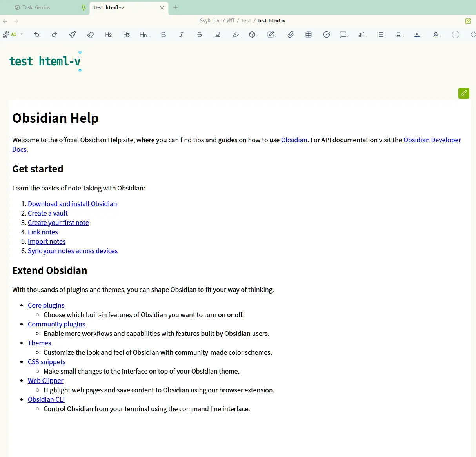The width and height of the screenshot is (476, 457).
Task: Click the test folder in the breadcrumb
Action: click(246, 21)
